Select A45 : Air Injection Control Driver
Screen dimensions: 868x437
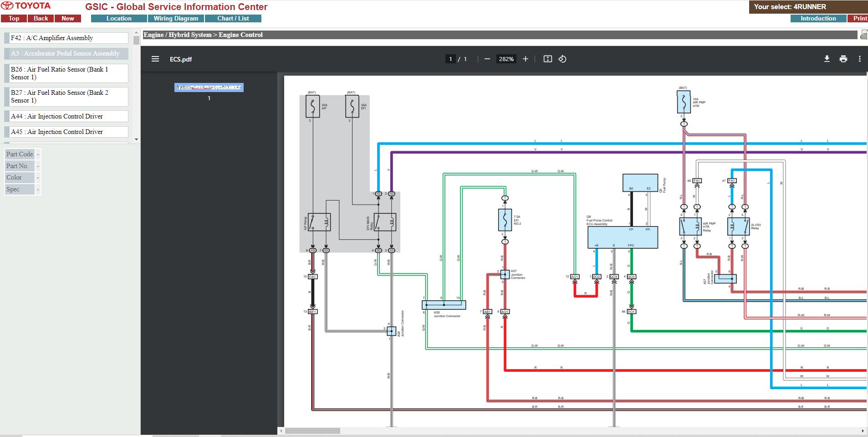tap(66, 132)
